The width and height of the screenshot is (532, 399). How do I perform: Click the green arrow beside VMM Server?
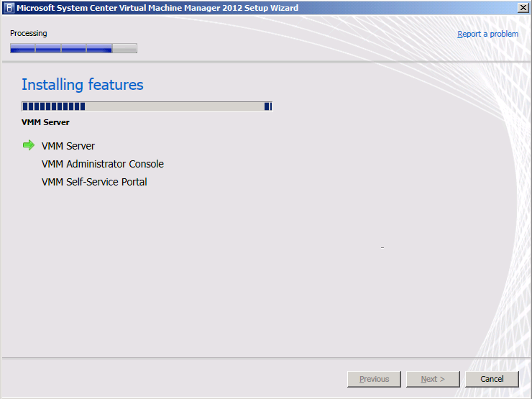click(x=29, y=145)
